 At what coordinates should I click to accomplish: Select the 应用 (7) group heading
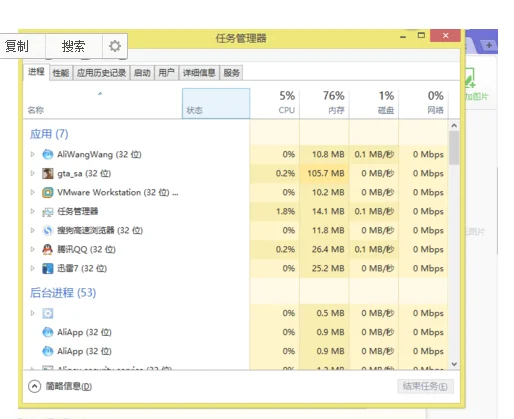[x=49, y=134]
